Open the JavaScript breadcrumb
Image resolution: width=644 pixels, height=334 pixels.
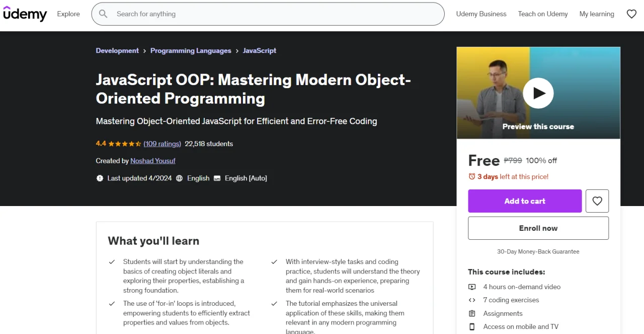click(260, 50)
